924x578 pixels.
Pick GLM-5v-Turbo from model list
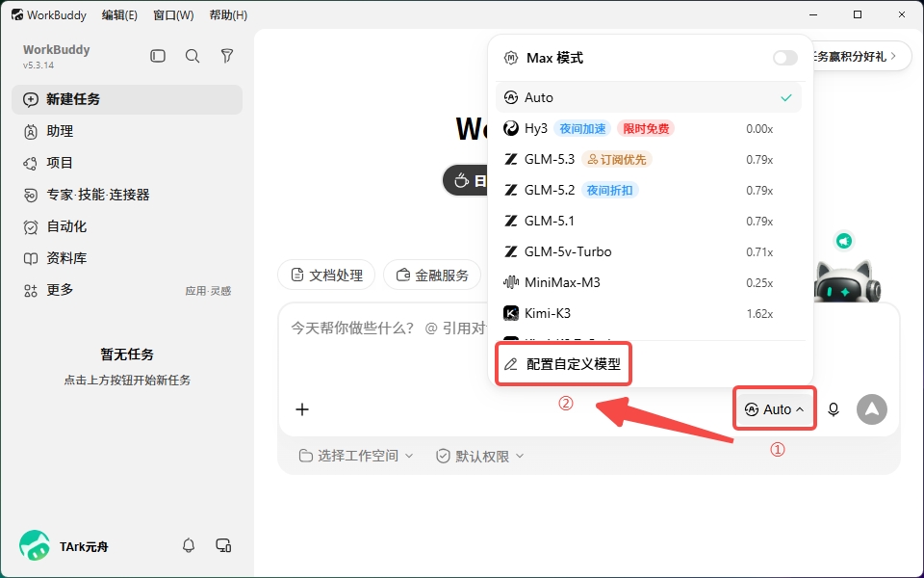point(648,251)
